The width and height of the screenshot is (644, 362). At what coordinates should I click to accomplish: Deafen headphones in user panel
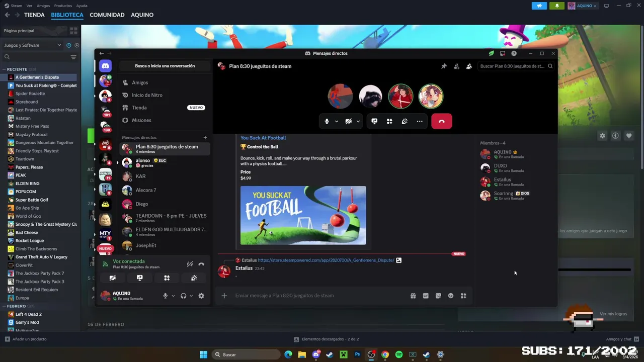point(183,296)
